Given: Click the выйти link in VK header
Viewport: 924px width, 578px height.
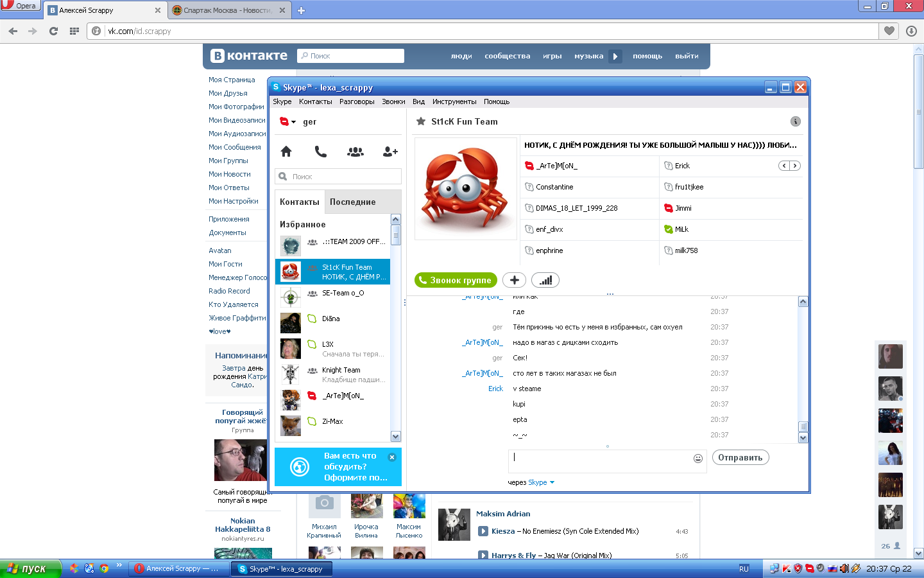Looking at the screenshot, I should pyautogui.click(x=687, y=56).
